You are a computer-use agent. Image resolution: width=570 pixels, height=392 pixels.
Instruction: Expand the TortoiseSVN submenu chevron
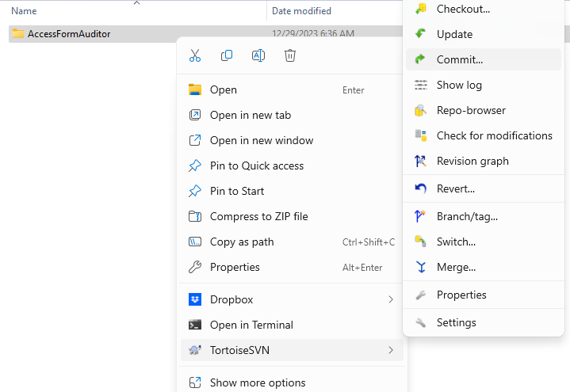coord(391,350)
